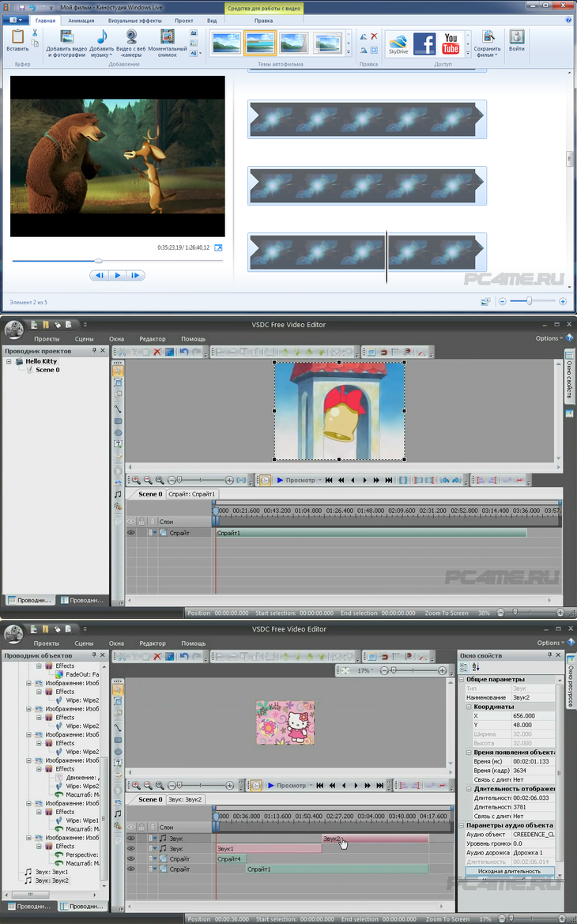Select rectangle tool in VSDC project-explorer window
Viewport: 577px width, 924px height.
tap(118, 421)
